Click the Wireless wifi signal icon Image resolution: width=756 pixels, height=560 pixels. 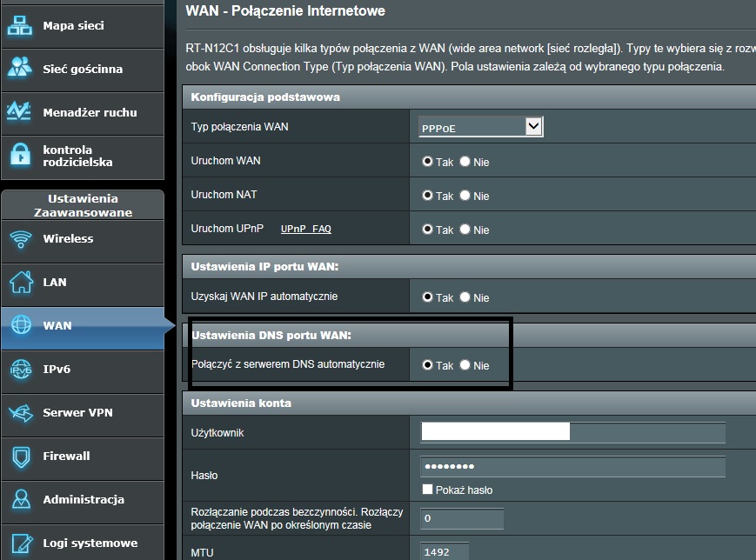pyautogui.click(x=21, y=239)
